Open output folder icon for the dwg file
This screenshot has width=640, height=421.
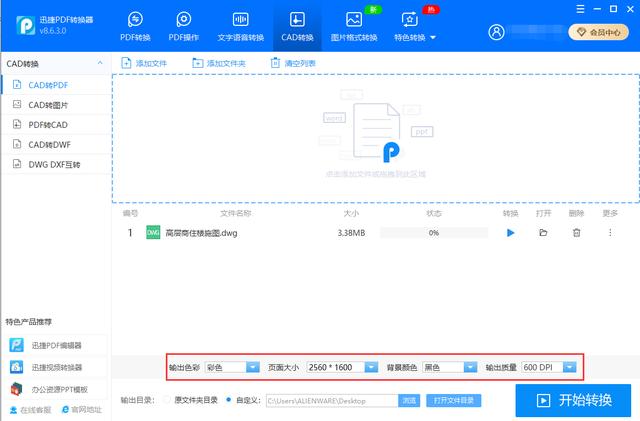543,233
